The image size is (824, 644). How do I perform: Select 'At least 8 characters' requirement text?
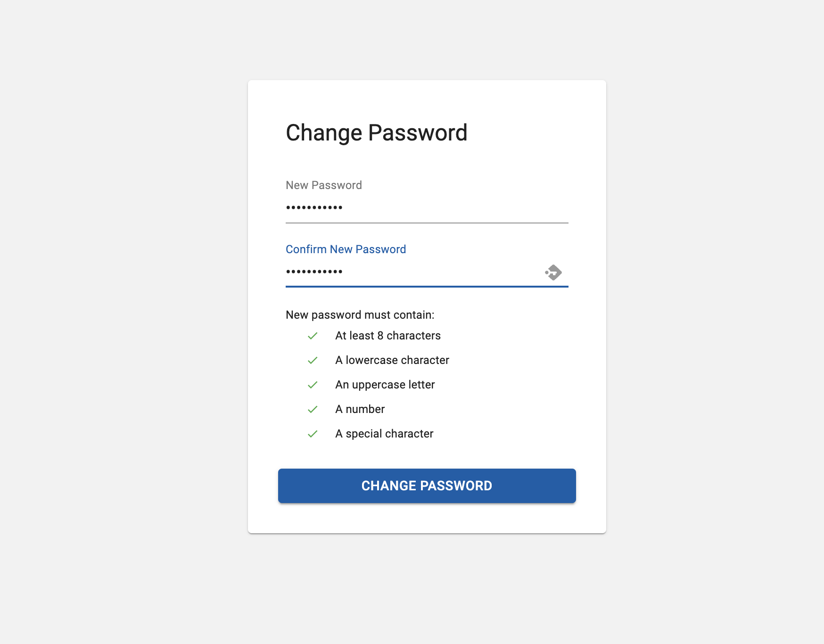click(x=388, y=336)
